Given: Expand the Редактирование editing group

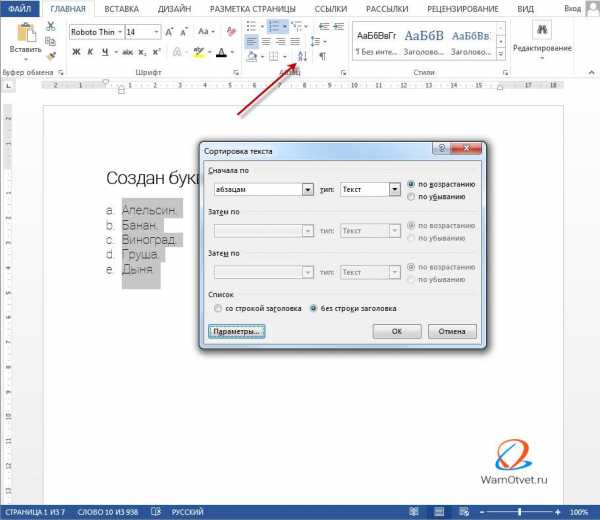Looking at the screenshot, I should coord(542,41).
